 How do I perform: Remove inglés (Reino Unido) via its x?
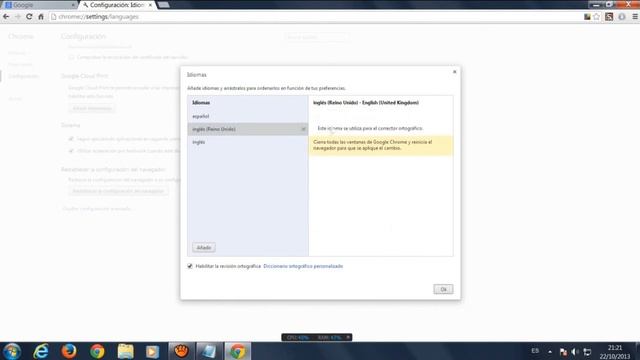point(303,129)
